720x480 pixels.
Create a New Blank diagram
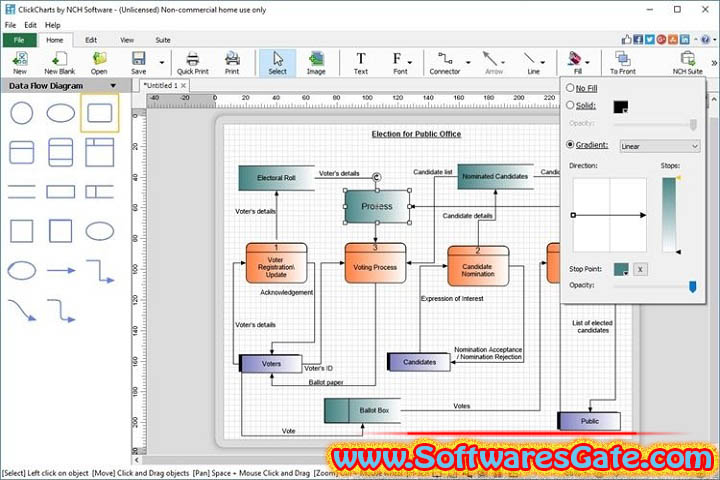point(60,63)
